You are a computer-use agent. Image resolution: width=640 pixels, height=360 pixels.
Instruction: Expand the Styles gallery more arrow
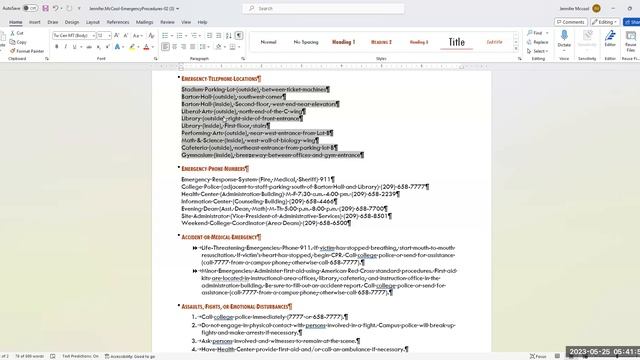tap(516, 49)
